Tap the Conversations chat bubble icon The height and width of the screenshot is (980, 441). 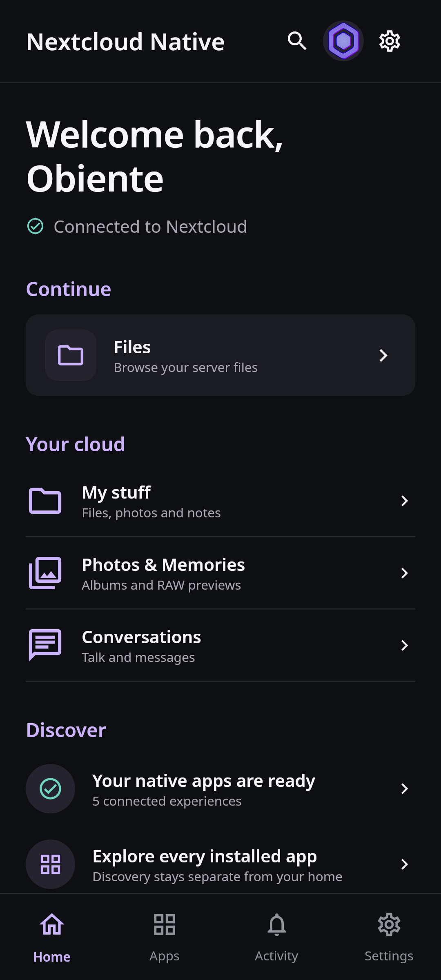point(45,645)
